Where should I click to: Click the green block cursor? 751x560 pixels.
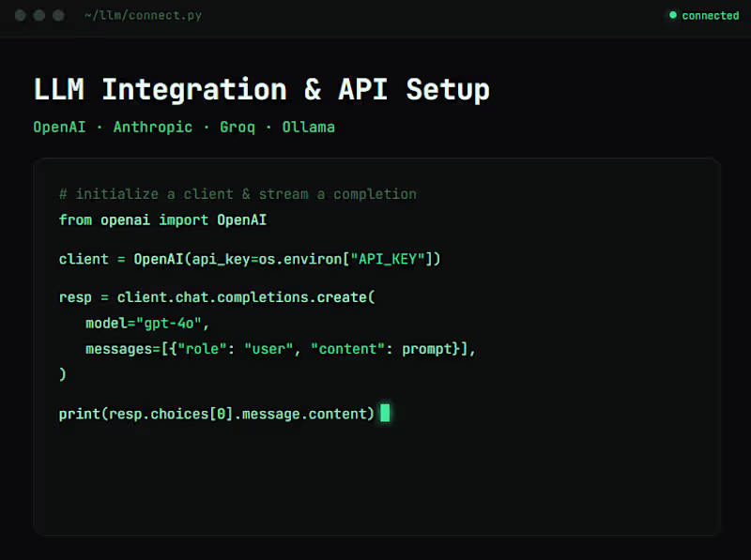tap(385, 413)
